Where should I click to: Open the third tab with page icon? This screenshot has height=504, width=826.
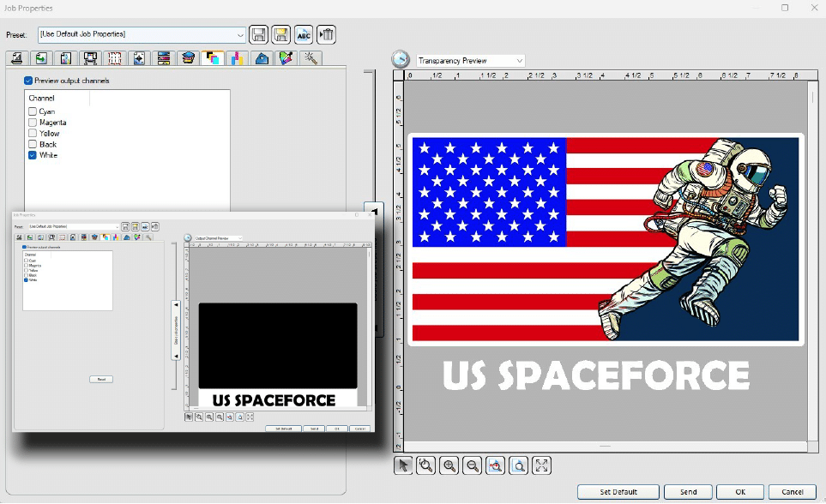pyautogui.click(x=65, y=58)
